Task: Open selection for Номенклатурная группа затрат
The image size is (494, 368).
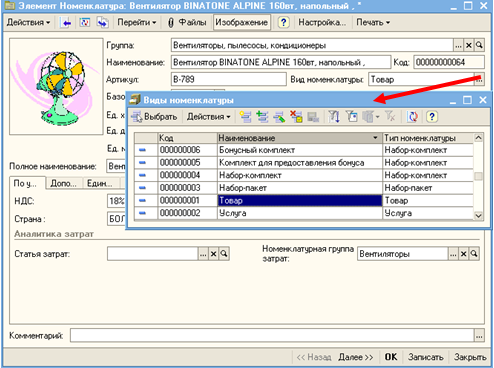Action: (x=453, y=254)
